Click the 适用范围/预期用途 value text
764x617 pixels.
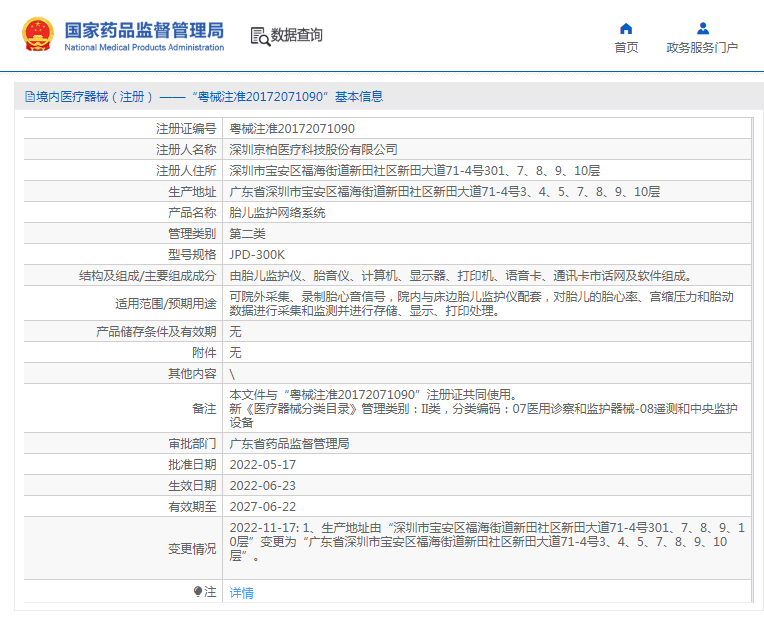pyautogui.click(x=481, y=303)
